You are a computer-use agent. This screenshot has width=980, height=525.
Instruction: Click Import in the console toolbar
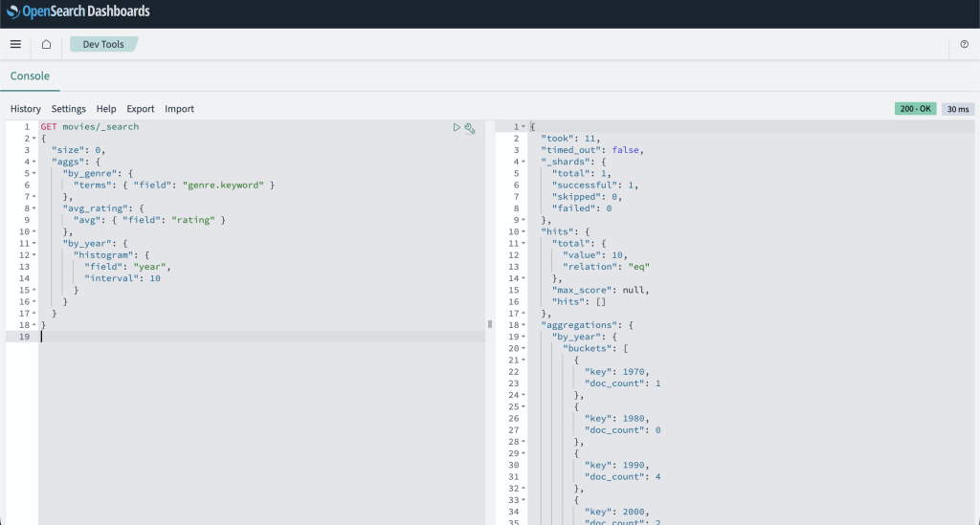[x=179, y=109]
